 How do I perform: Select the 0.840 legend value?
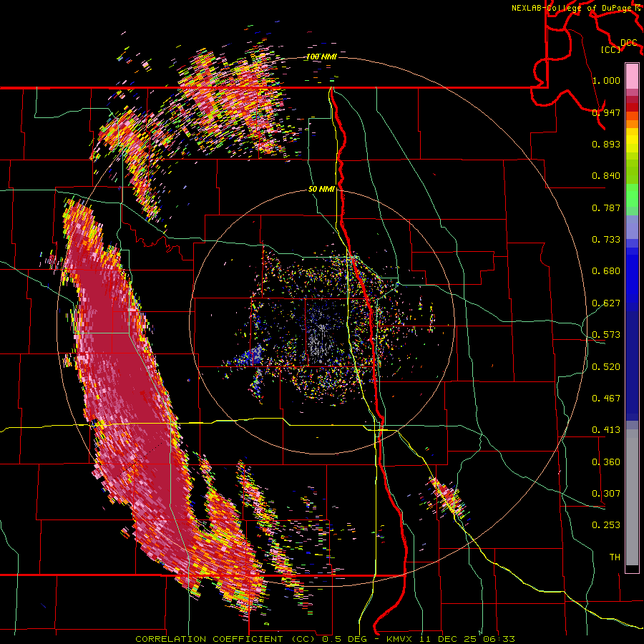tap(606, 176)
